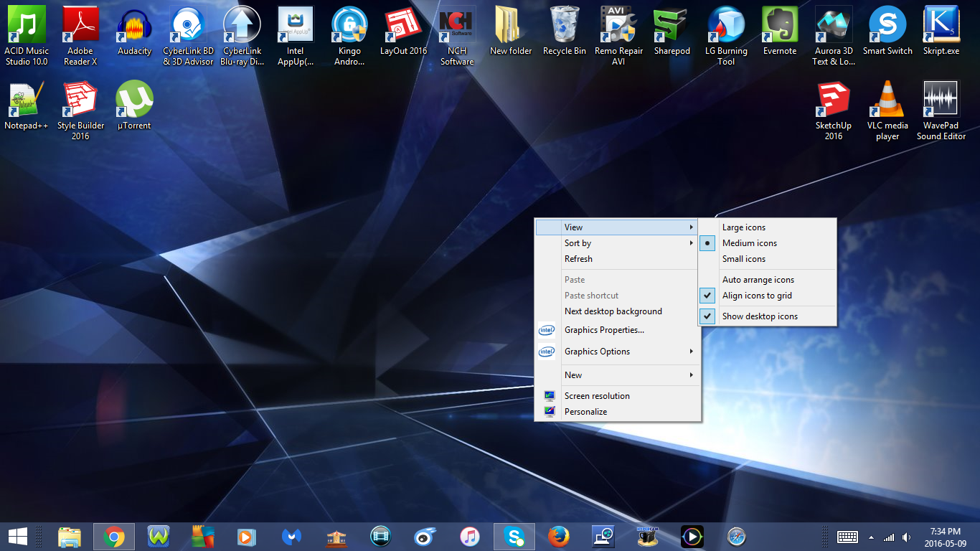
Task: Choose Large icons view option
Action: tap(768, 227)
